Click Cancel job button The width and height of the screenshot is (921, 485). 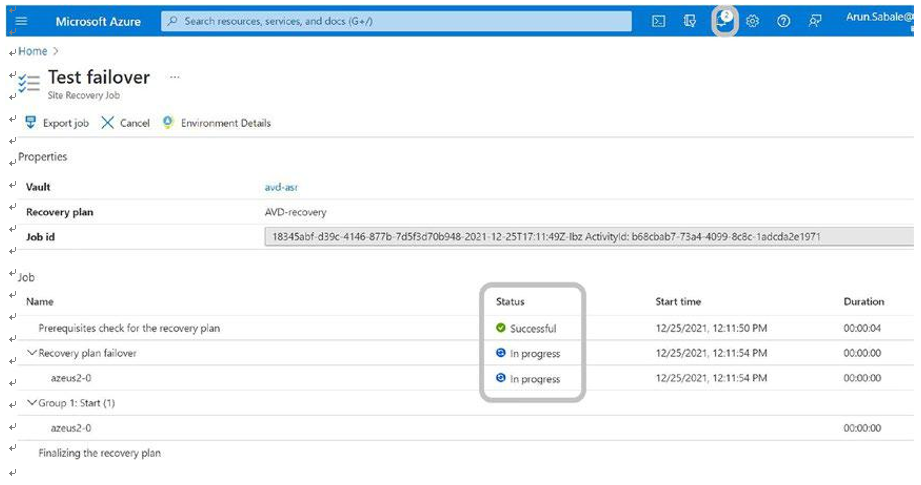point(125,123)
